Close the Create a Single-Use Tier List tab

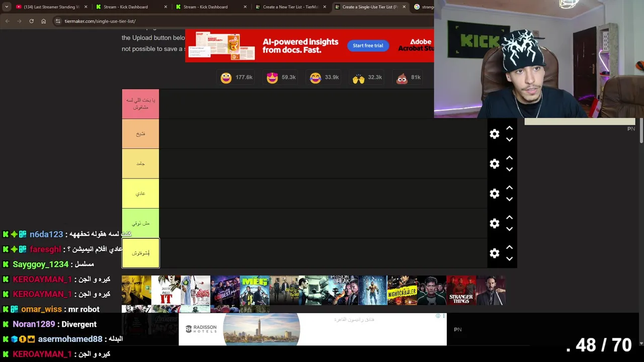coord(404,7)
